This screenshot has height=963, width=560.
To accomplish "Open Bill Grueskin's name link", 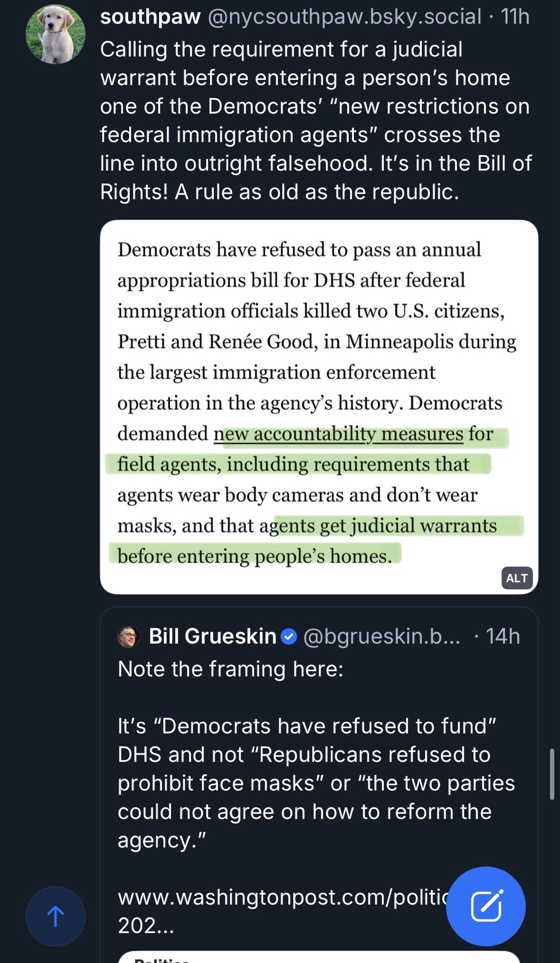I will [212, 637].
